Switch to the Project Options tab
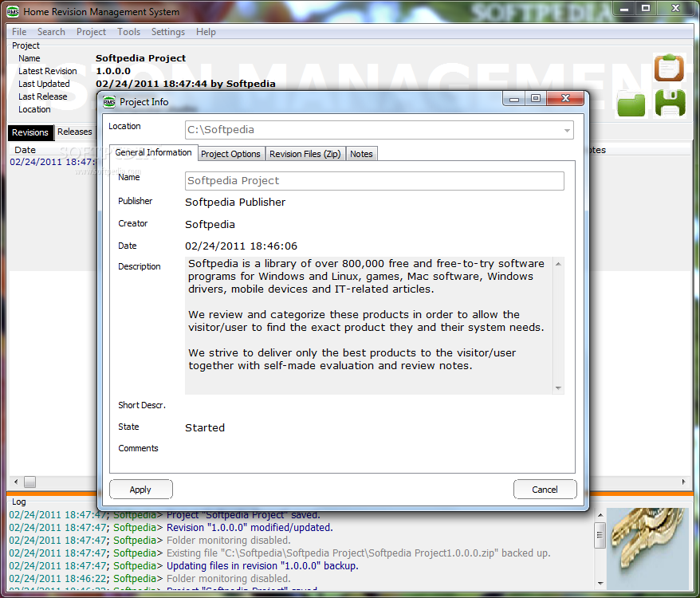 pos(230,154)
